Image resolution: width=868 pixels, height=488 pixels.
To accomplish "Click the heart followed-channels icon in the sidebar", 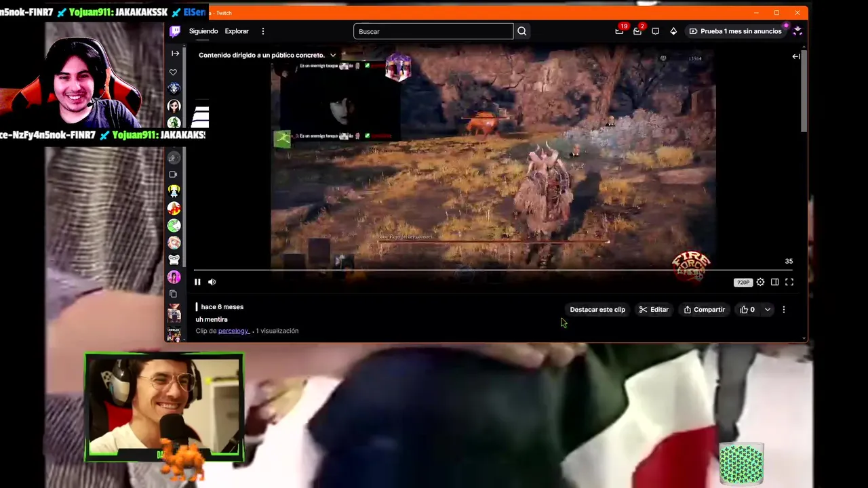I will (x=173, y=72).
